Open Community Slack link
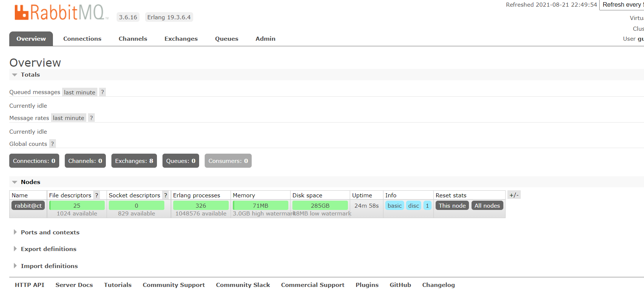The height and width of the screenshot is (301, 644). coord(243,285)
